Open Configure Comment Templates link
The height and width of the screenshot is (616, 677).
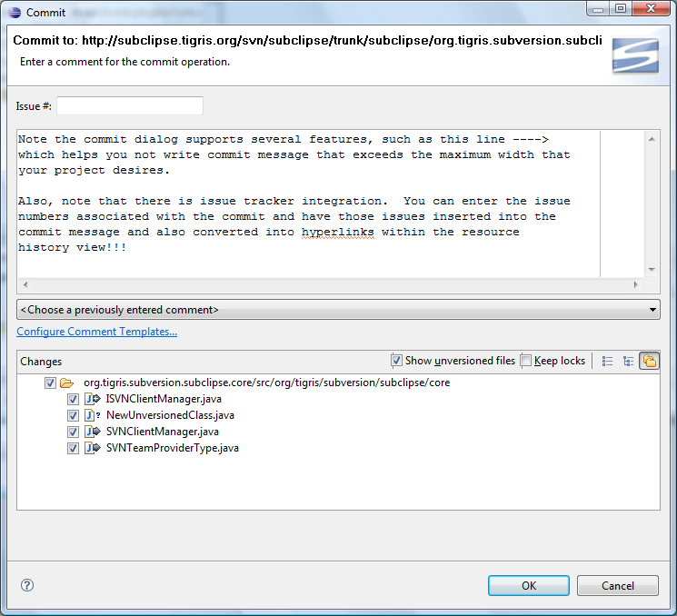[96, 332]
